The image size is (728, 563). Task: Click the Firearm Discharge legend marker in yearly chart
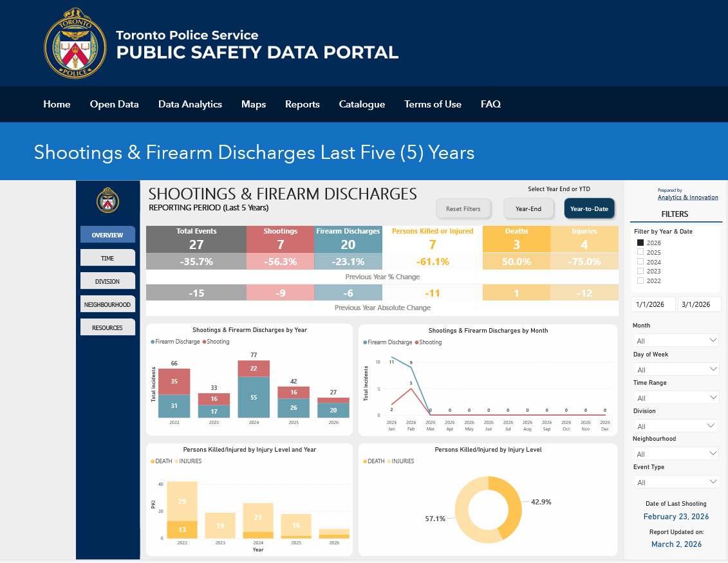click(153, 342)
